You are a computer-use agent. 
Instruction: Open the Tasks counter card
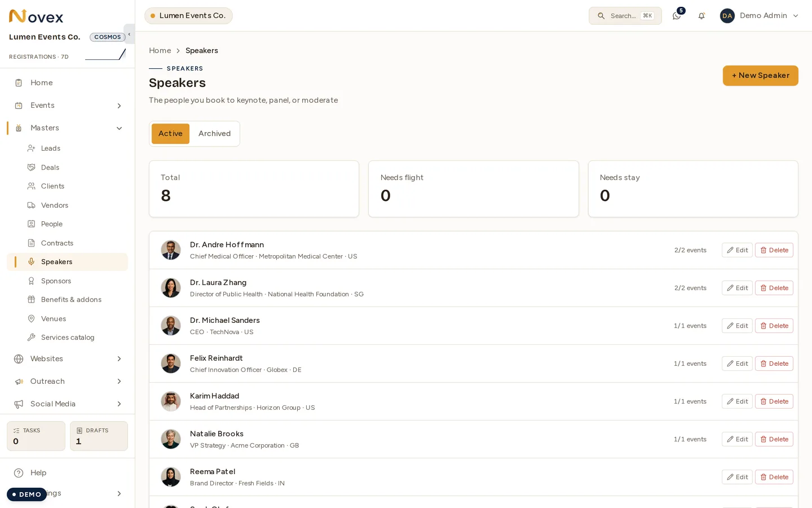(36, 436)
